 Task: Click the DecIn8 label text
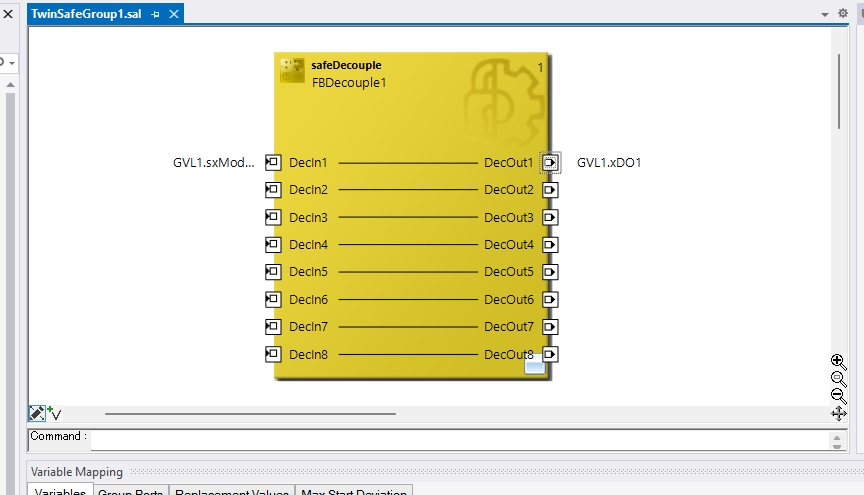[308, 354]
